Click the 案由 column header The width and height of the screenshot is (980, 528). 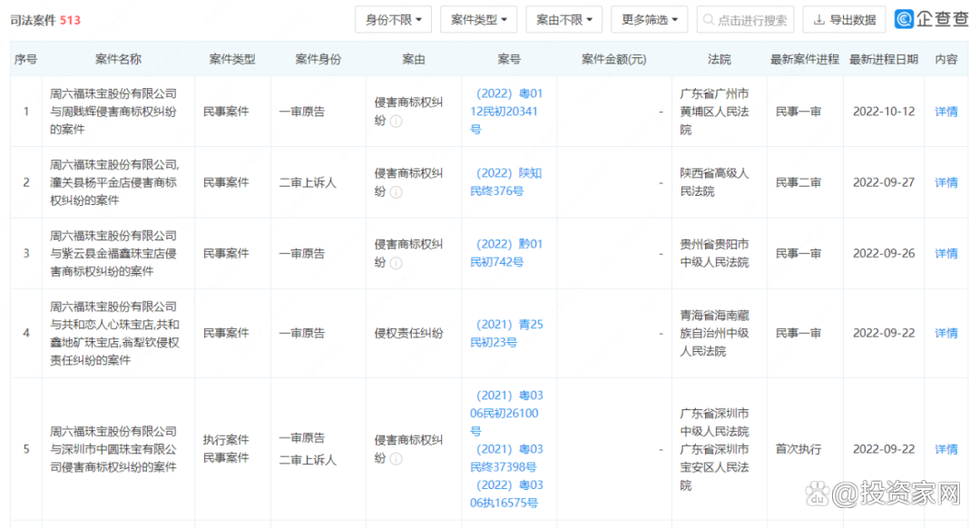pyautogui.click(x=414, y=59)
